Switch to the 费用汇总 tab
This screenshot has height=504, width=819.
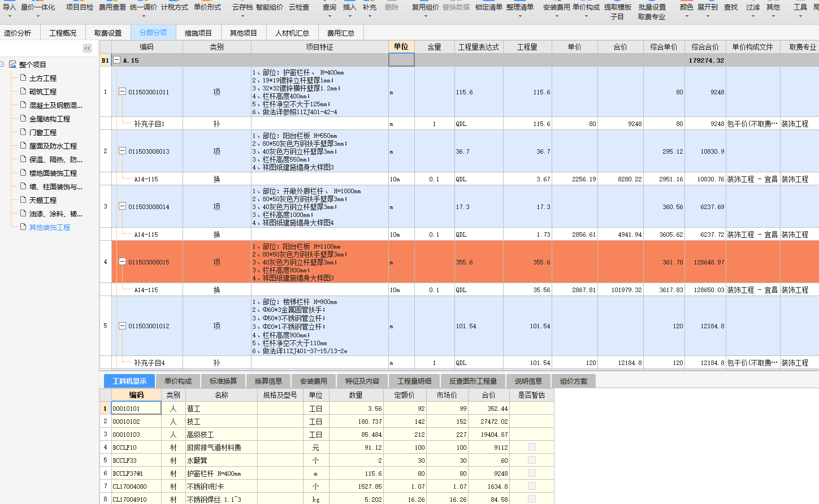point(341,33)
